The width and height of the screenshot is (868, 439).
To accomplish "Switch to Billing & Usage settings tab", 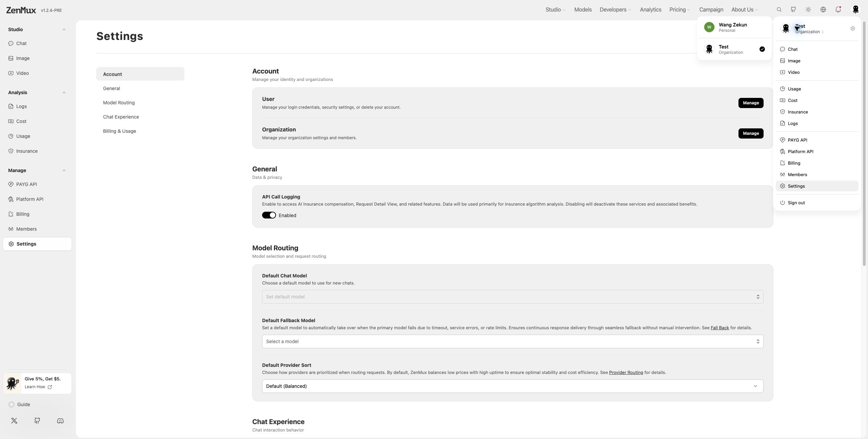I will tap(140, 131).
